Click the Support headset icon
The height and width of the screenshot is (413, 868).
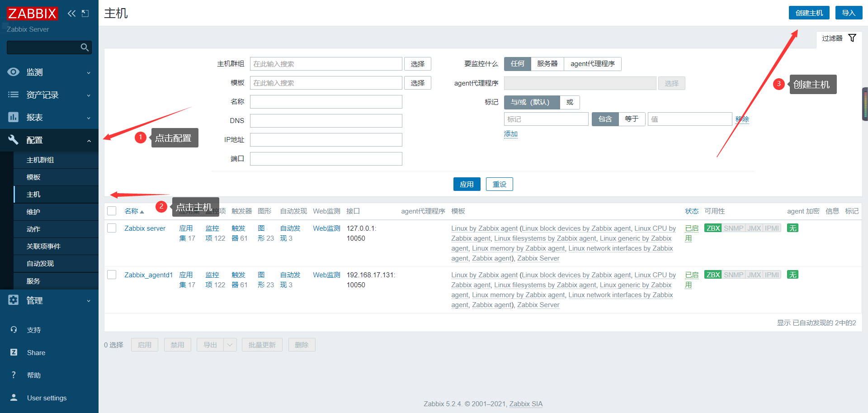point(14,330)
